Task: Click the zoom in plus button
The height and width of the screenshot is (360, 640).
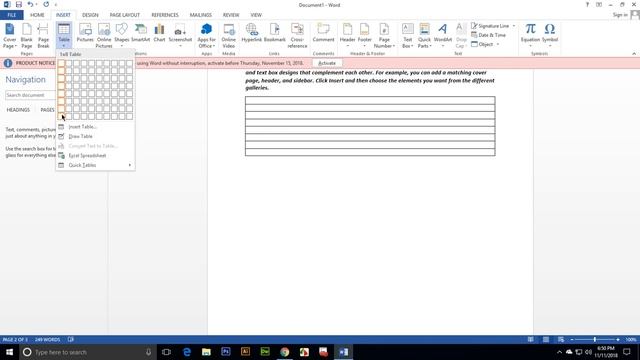Action: click(x=618, y=340)
